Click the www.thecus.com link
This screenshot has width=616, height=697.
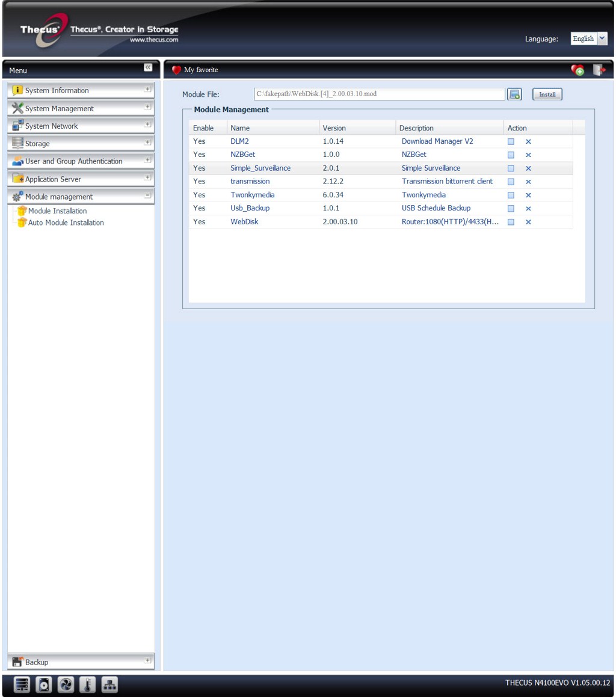(x=154, y=40)
